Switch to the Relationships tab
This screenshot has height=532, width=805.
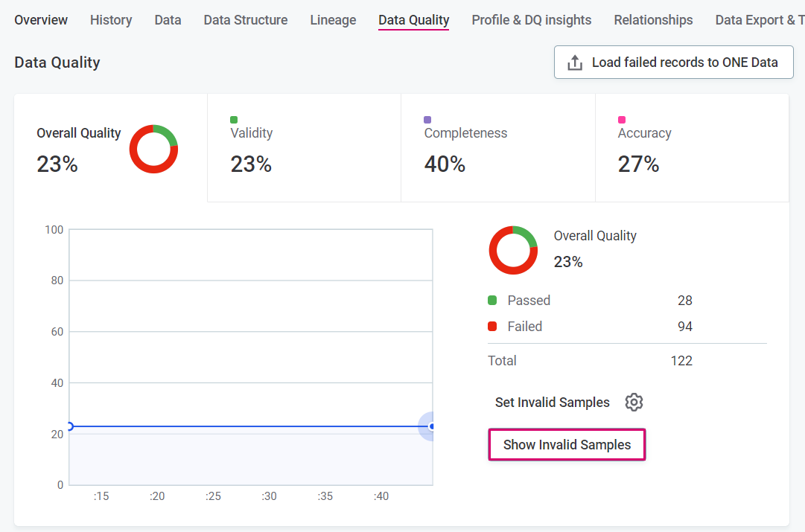coord(653,20)
